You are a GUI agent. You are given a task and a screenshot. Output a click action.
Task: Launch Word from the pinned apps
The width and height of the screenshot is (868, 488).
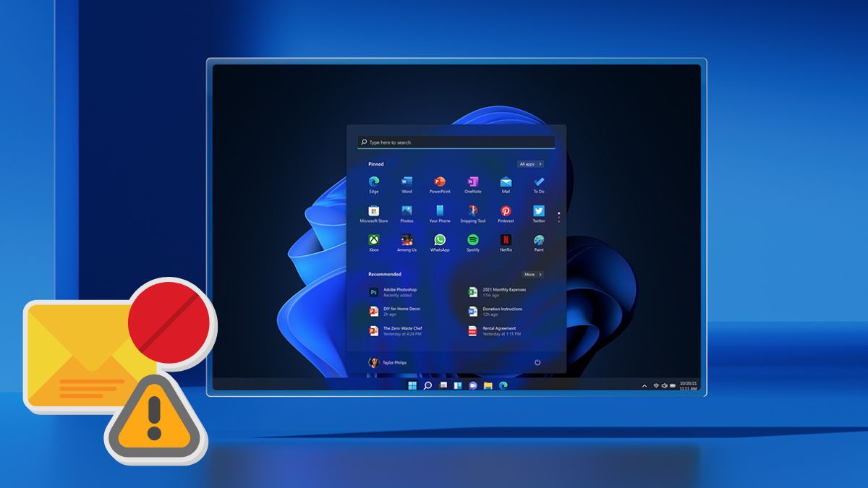[407, 184]
